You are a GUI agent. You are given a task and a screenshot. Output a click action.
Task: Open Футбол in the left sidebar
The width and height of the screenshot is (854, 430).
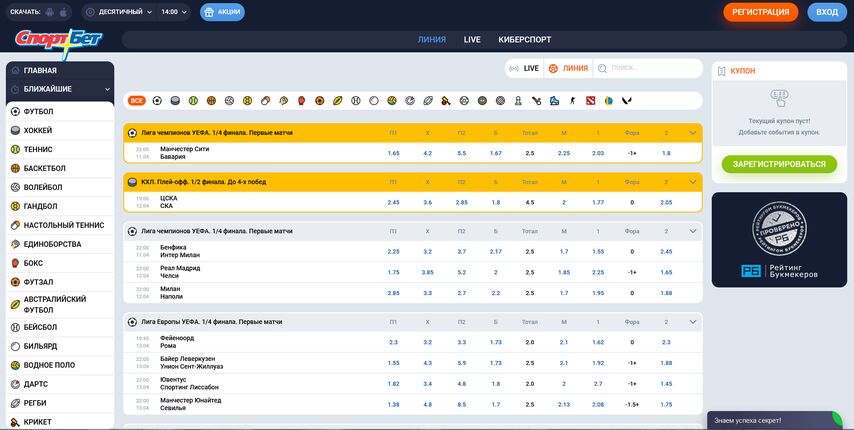[x=60, y=112]
